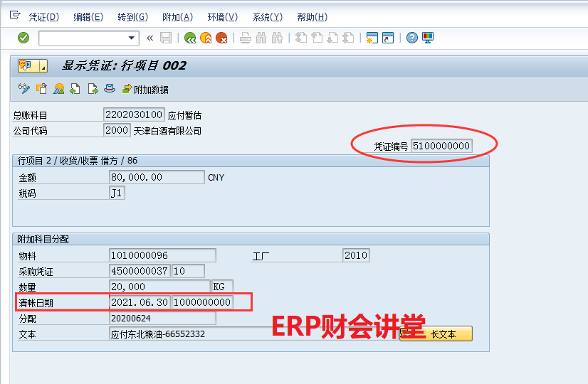Click the Previous Line Item icon
The height and width of the screenshot is (384, 588).
pyautogui.click(x=75, y=89)
